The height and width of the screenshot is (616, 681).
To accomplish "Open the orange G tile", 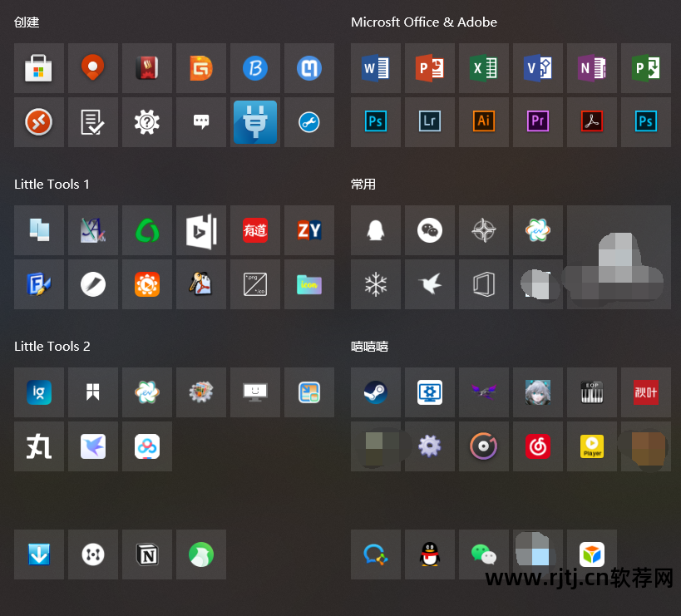I will pyautogui.click(x=201, y=68).
